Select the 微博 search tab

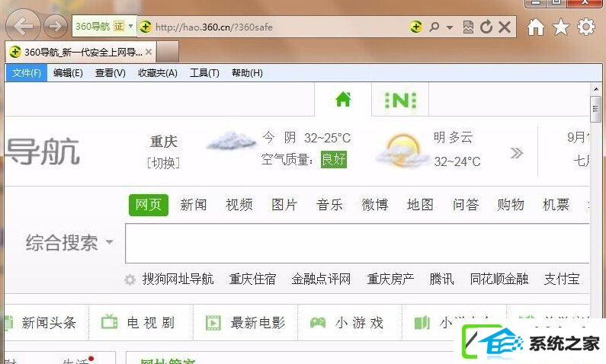(375, 205)
